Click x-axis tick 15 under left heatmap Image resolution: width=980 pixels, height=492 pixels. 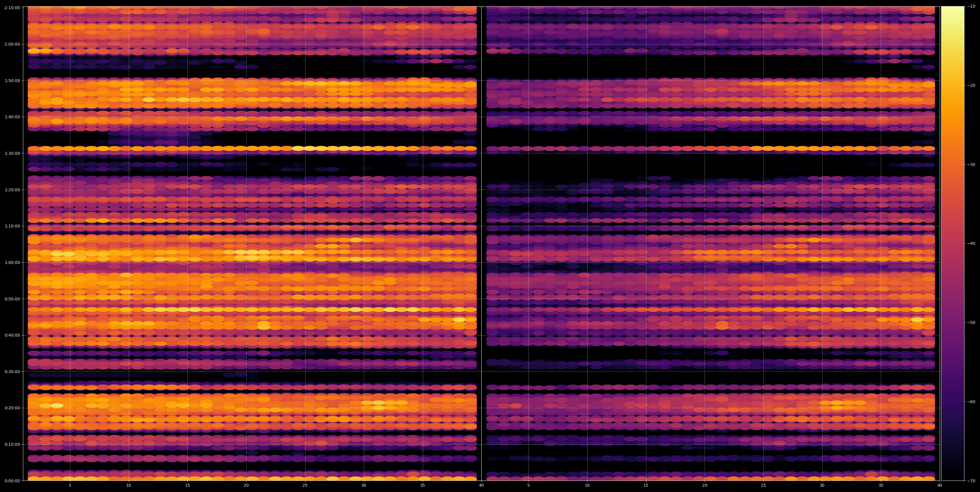click(187, 486)
